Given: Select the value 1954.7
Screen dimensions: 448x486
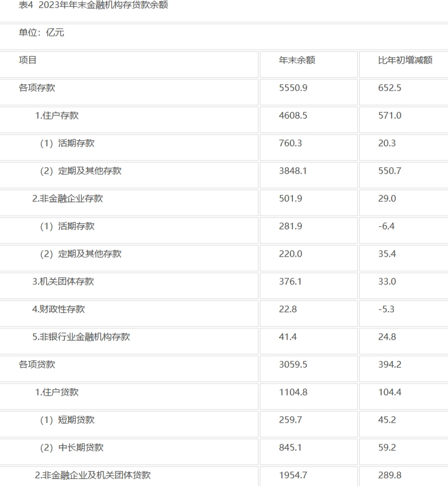Looking at the screenshot, I should coord(293,475).
